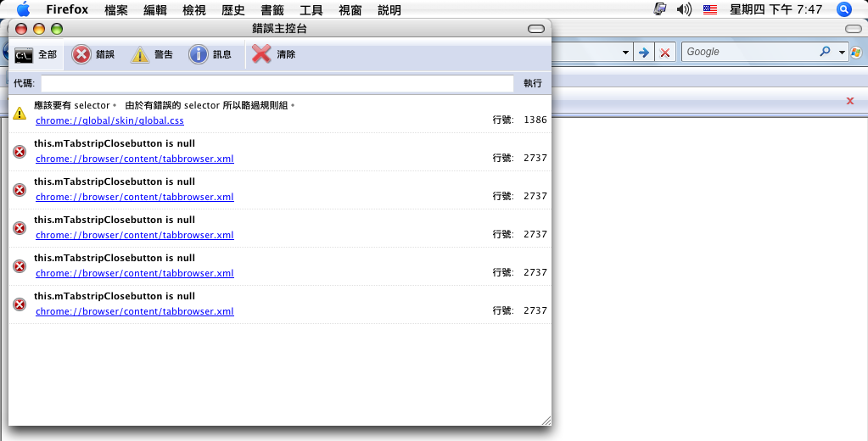This screenshot has width=868, height=441.
Task: Click into the 代碼 code input field
Action: pos(277,83)
